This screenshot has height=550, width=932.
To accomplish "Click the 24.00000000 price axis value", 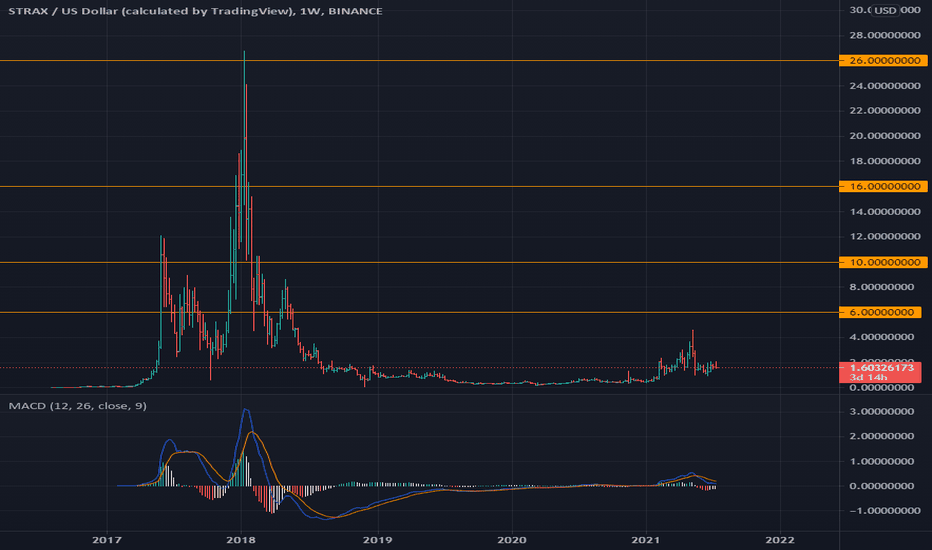I will click(x=885, y=86).
